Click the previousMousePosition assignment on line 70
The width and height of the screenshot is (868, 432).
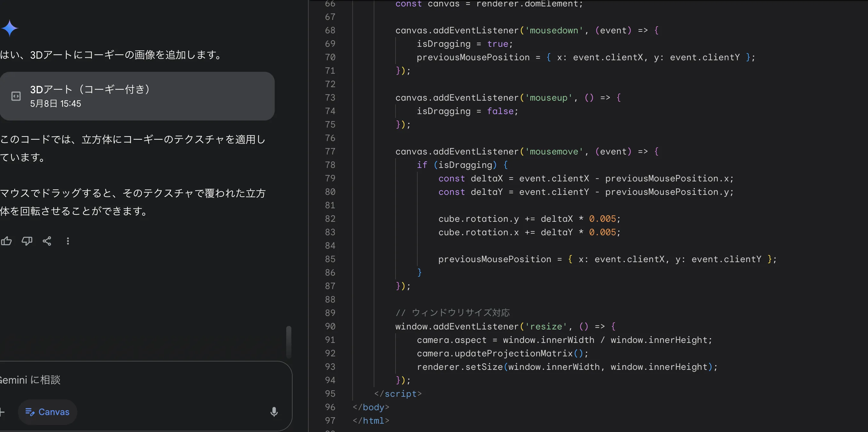coord(586,57)
